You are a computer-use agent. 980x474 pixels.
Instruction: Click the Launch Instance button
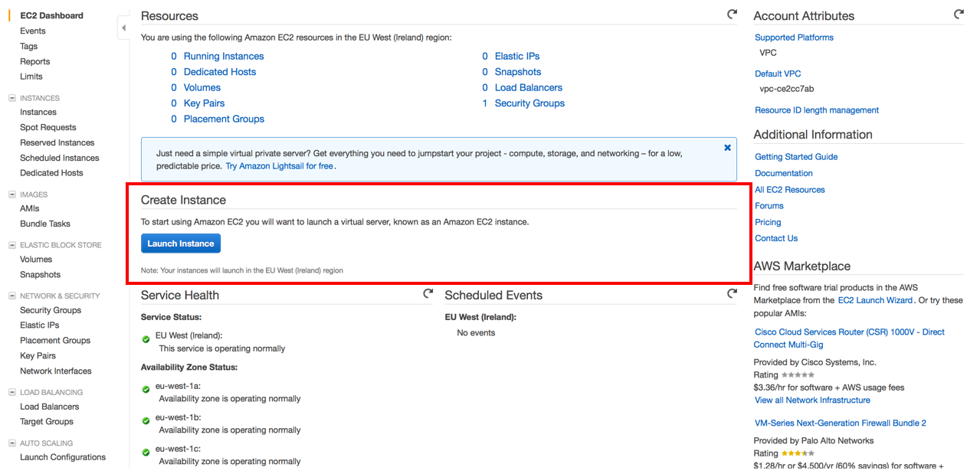(181, 244)
